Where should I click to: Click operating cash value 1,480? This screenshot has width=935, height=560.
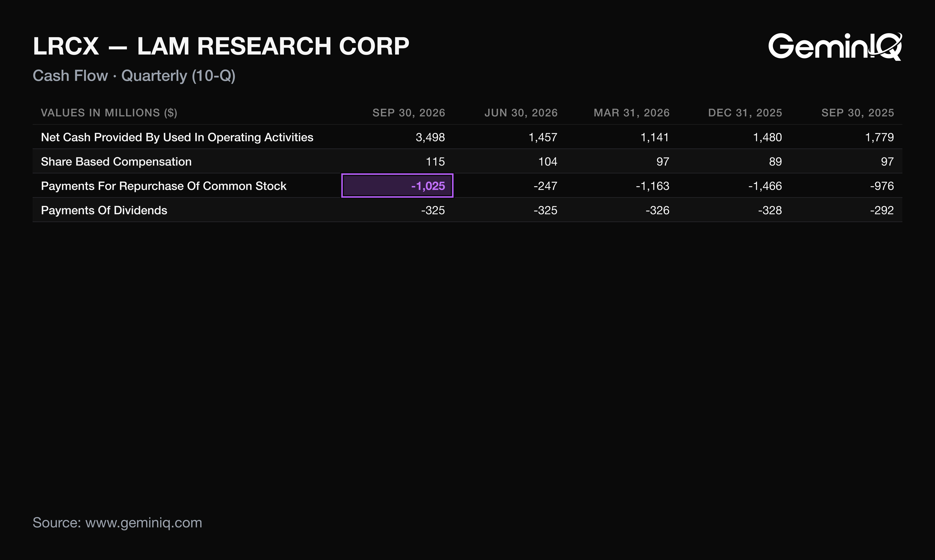pos(767,137)
